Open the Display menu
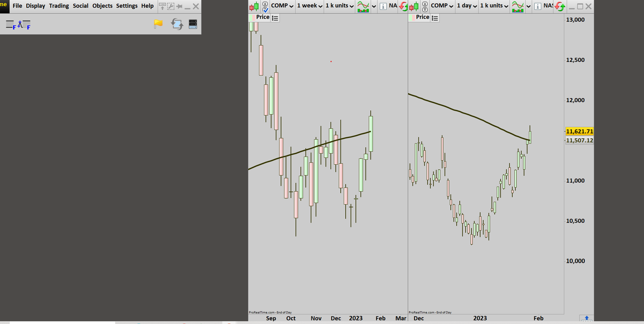644x324 pixels. pyautogui.click(x=36, y=6)
